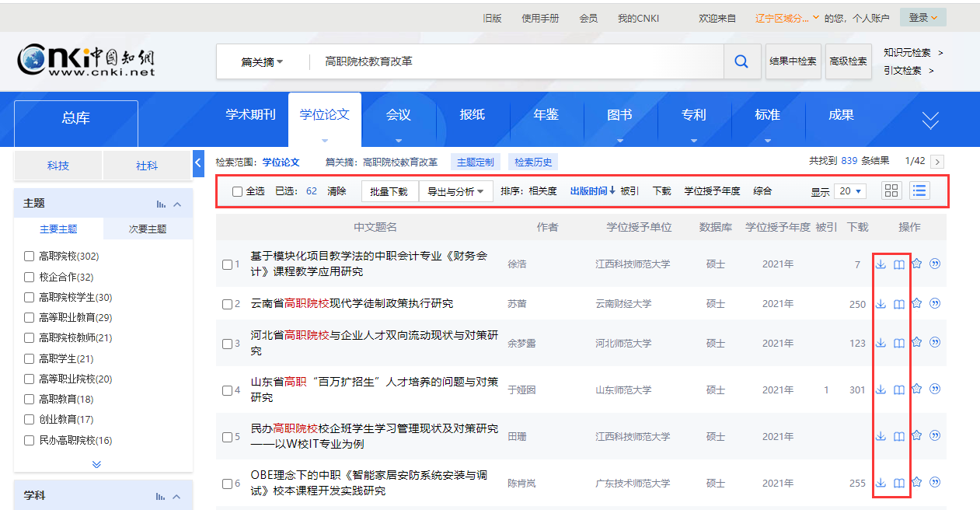The image size is (980, 510).
Task: Read online the thesis by 余梦露
Action: click(x=898, y=343)
